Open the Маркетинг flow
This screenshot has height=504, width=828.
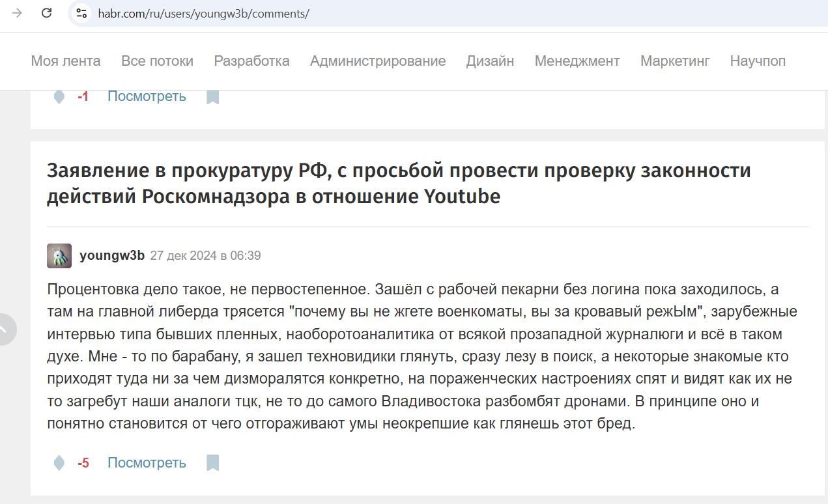[x=675, y=61]
